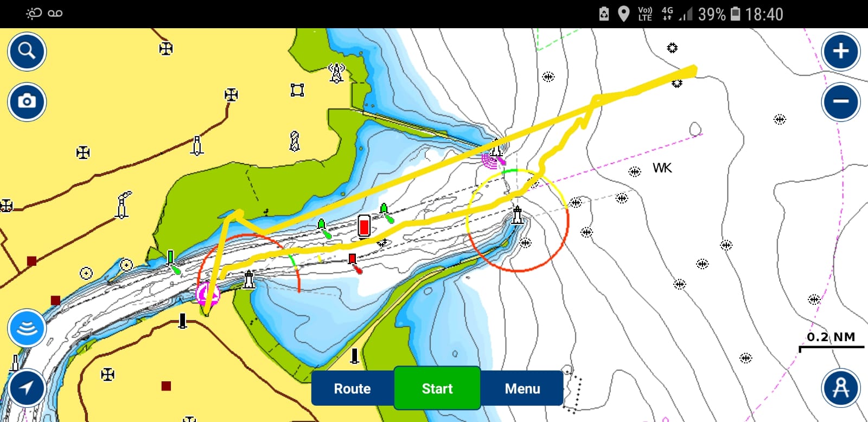Tap the magenta boat position marker

click(207, 295)
